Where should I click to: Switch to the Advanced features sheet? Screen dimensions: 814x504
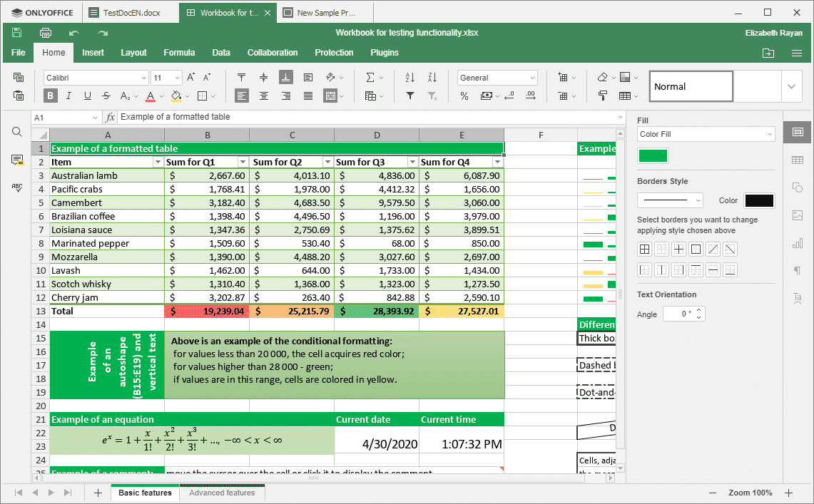point(222,493)
